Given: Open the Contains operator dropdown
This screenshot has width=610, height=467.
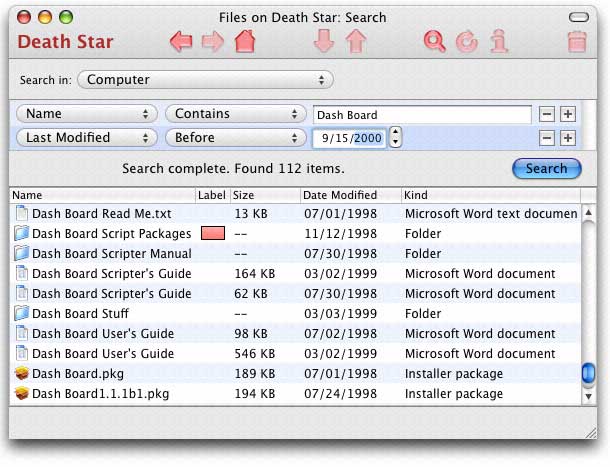Looking at the screenshot, I should tap(236, 114).
